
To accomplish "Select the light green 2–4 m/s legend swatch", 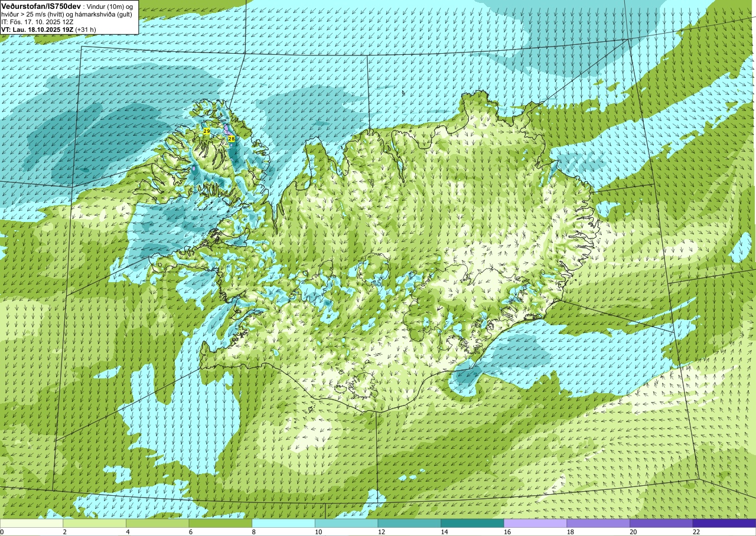I will 94,523.
